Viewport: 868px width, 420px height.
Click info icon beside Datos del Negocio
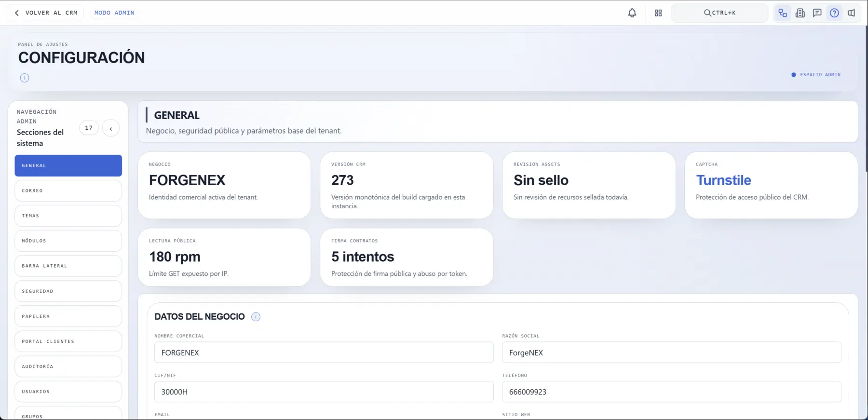[256, 317]
